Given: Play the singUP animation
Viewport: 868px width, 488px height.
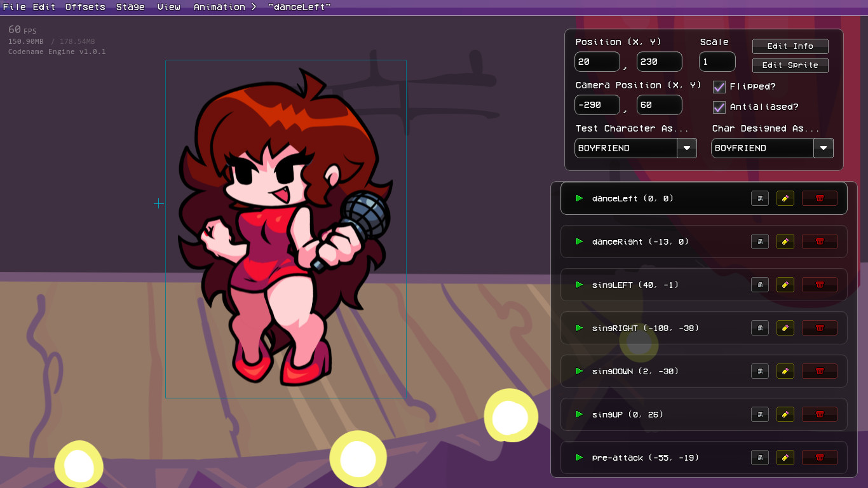Looking at the screenshot, I should (580, 414).
